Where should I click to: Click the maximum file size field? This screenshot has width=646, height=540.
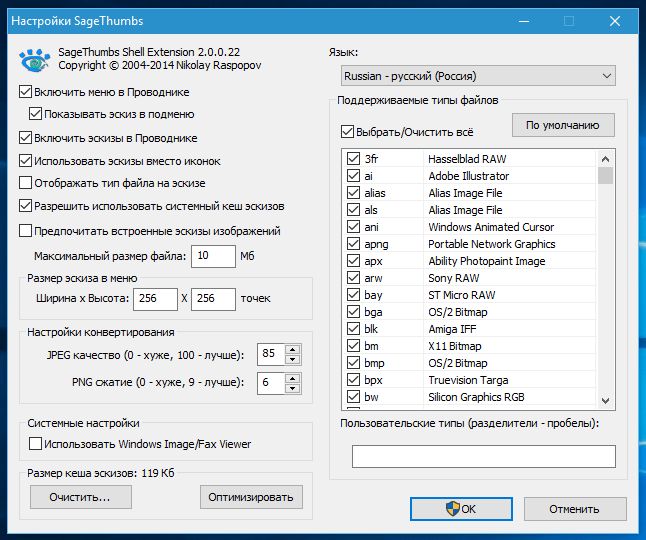[214, 256]
